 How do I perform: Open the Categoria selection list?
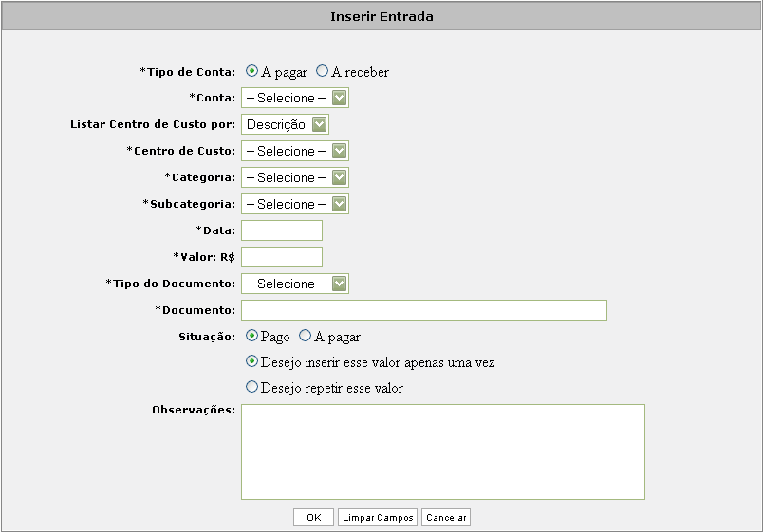[295, 177]
